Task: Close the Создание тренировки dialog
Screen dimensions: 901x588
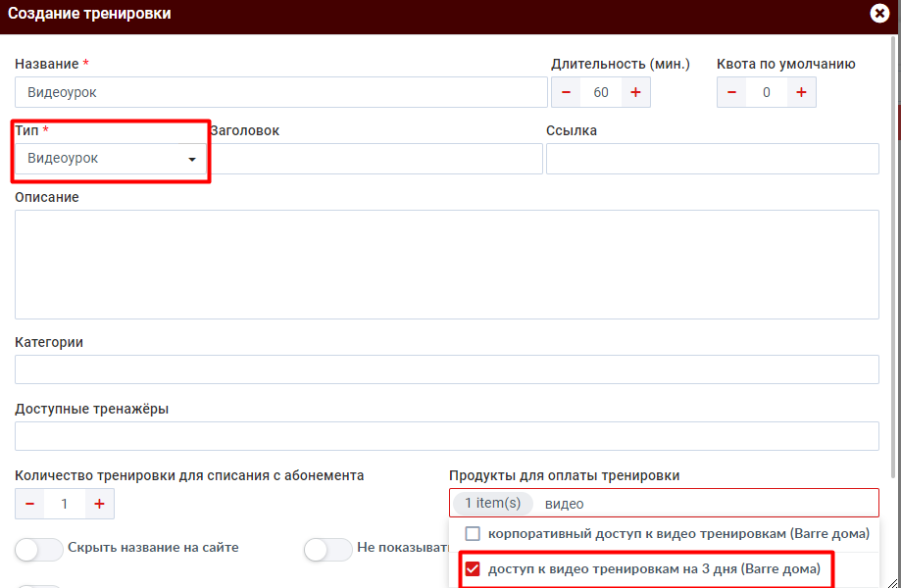Action: [879, 14]
